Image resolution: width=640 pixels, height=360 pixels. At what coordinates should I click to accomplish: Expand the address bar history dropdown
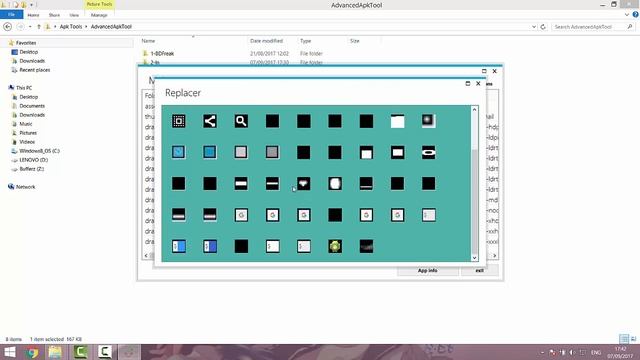(534, 27)
